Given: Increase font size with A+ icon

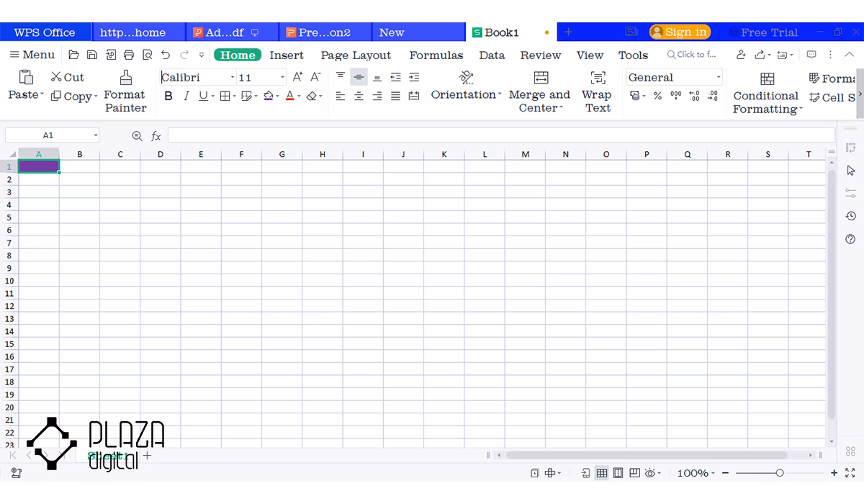Looking at the screenshot, I should click(x=298, y=77).
